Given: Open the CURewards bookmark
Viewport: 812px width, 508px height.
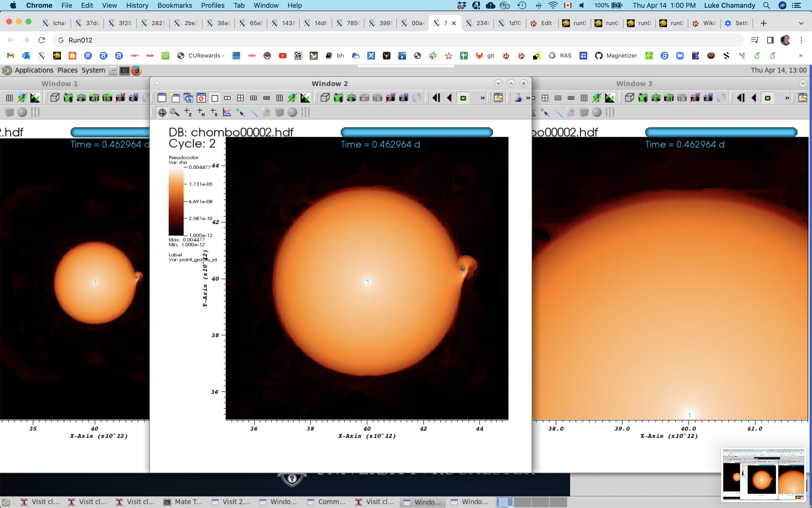Looking at the screenshot, I should pos(201,55).
